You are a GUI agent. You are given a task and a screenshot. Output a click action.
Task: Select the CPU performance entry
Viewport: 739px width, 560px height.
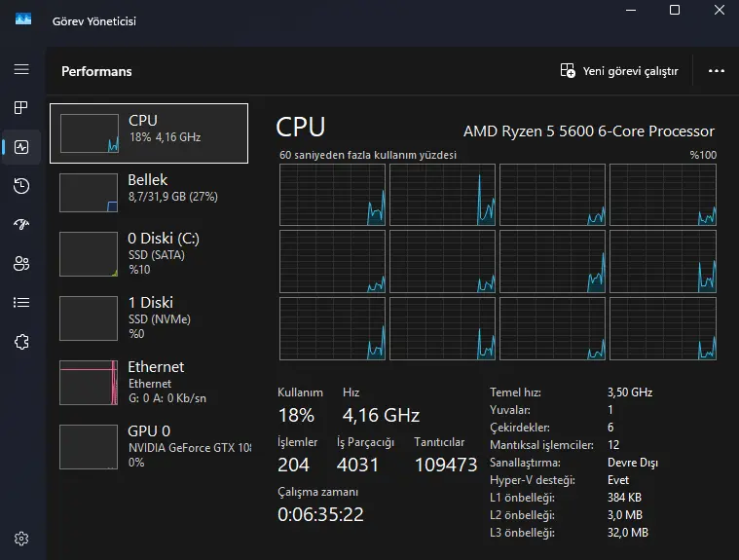point(149,133)
